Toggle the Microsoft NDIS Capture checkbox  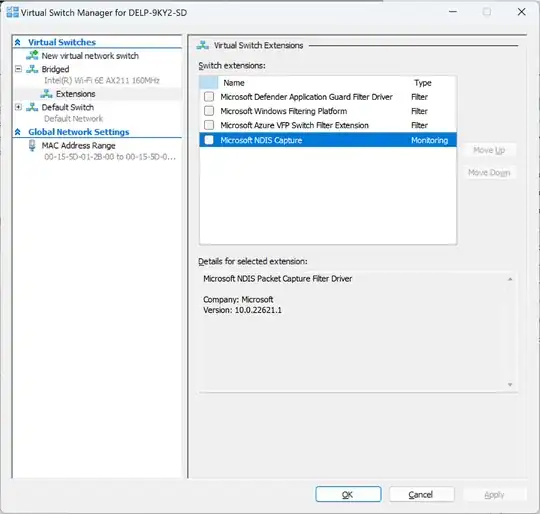click(209, 140)
